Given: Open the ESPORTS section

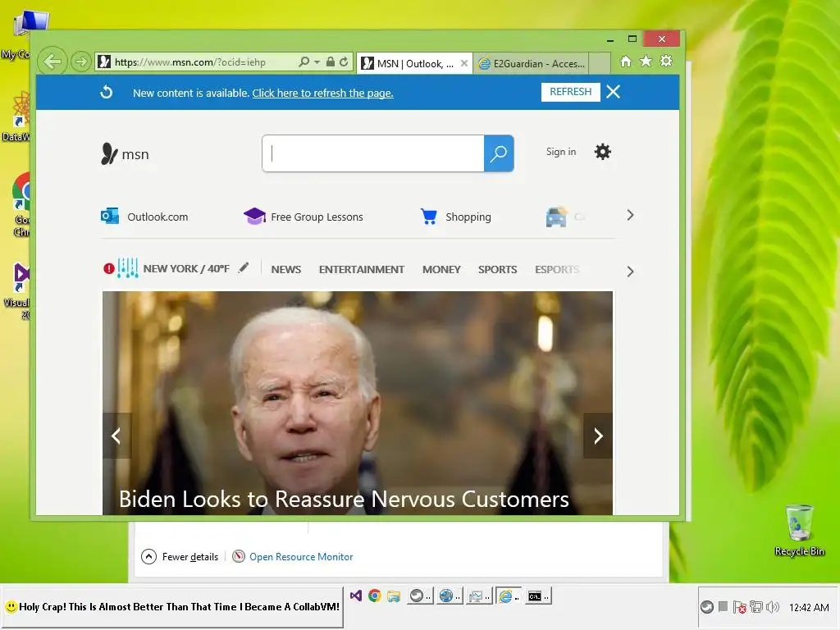Looking at the screenshot, I should pos(557,269).
